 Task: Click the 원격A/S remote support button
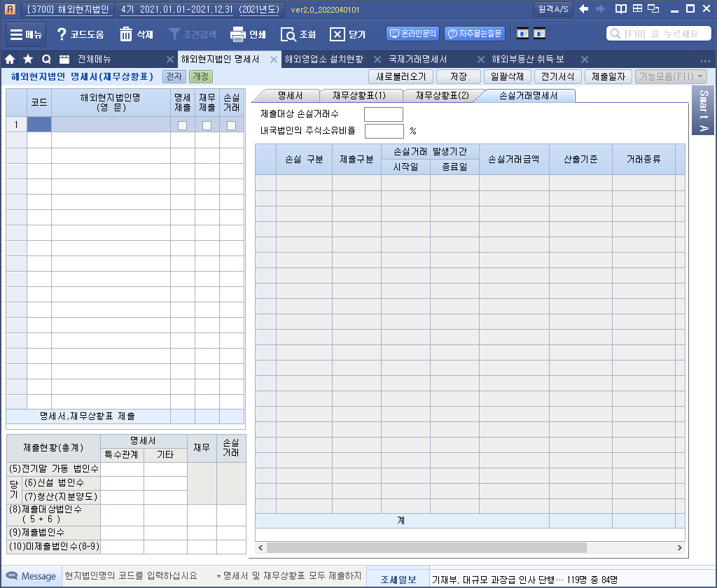553,9
